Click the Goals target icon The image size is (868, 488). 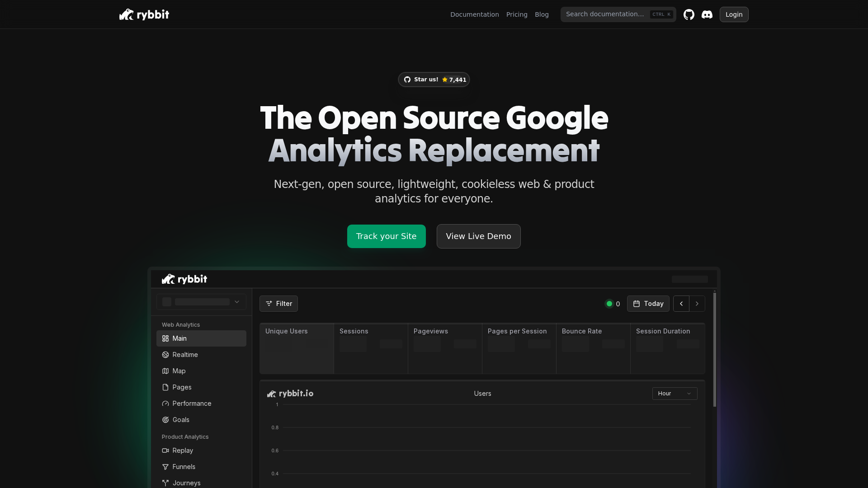[x=165, y=420]
